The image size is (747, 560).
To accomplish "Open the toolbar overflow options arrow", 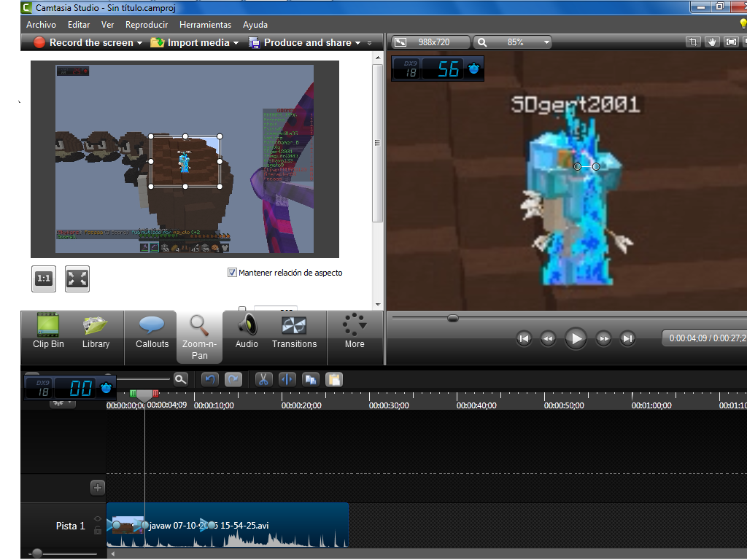I will [370, 43].
